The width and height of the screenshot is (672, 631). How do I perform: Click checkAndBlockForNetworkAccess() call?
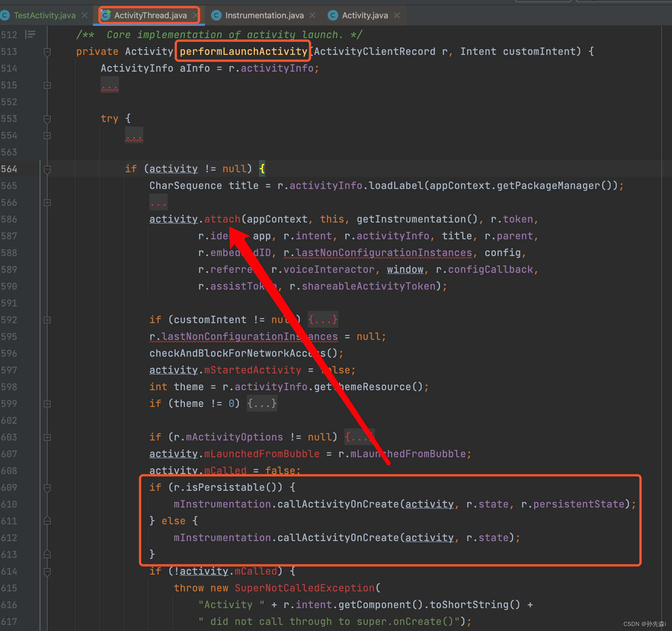243,353
